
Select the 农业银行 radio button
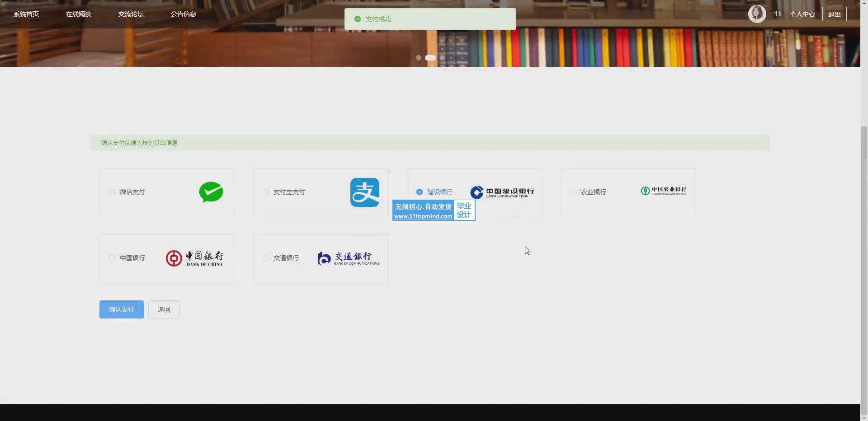[x=573, y=192]
